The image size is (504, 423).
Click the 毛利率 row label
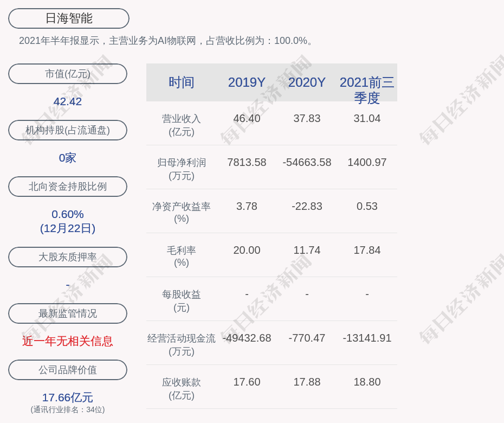click(x=181, y=256)
